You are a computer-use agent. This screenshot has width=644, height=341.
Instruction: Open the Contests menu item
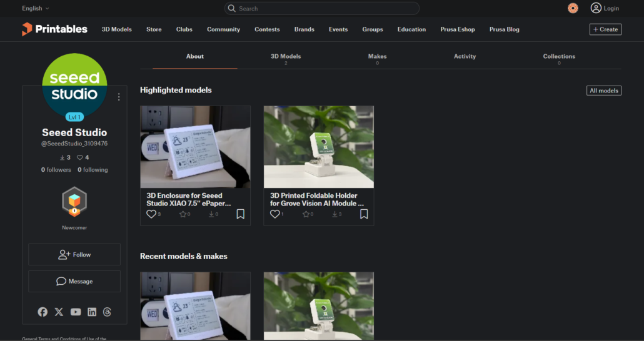(x=267, y=29)
